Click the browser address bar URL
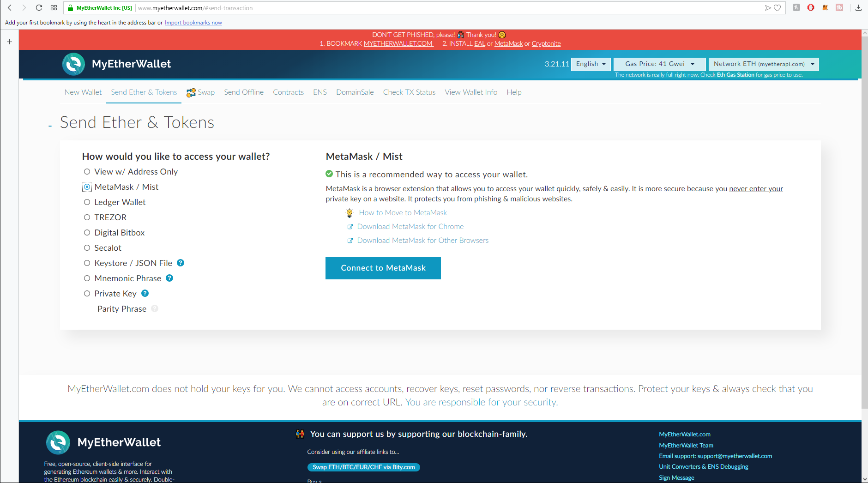Image resolution: width=868 pixels, height=483 pixels. coord(195,8)
